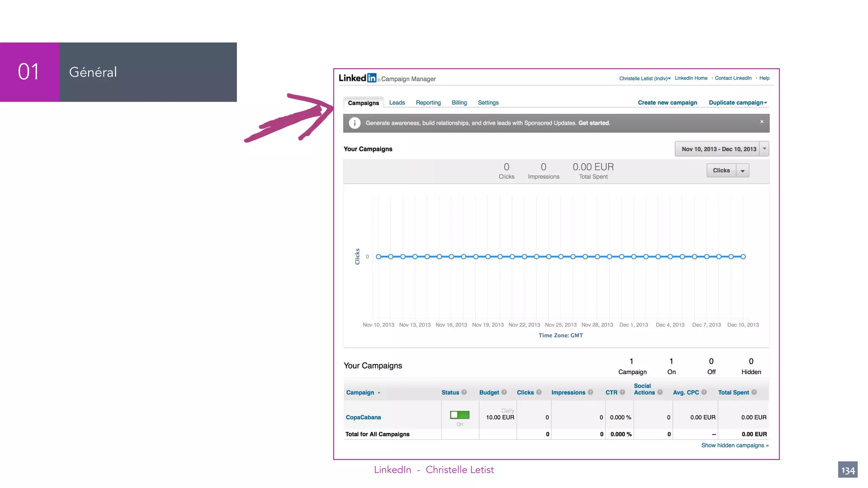
Task: Click the LinkedIn logo icon
Action: [x=371, y=78]
